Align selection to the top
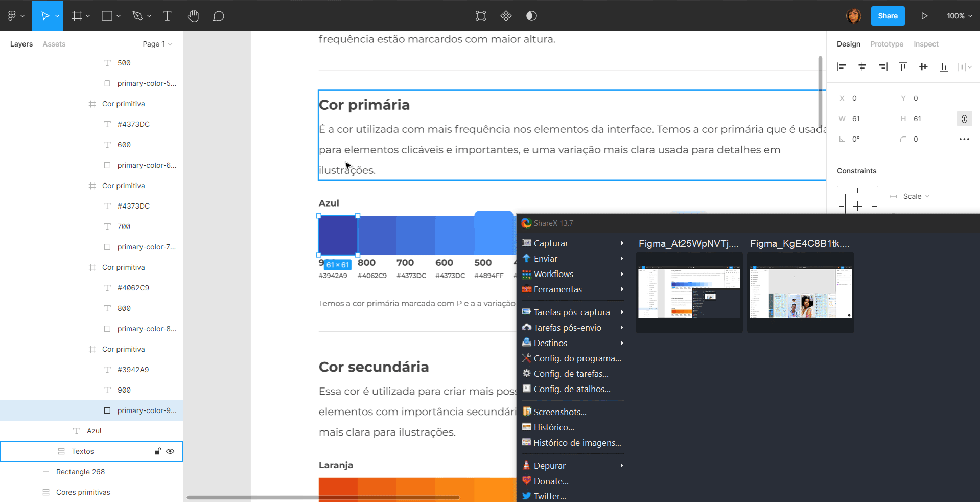Image resolution: width=980 pixels, height=502 pixels. [x=903, y=66]
